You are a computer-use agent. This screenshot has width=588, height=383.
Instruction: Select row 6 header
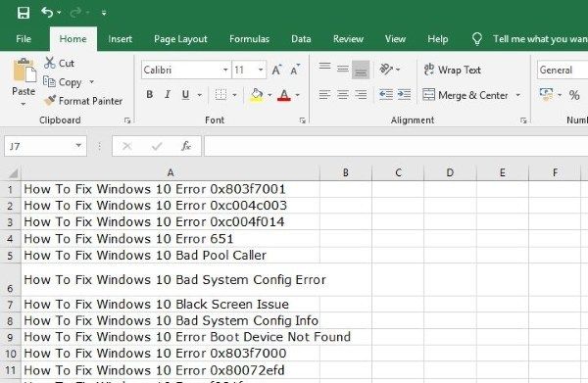click(x=11, y=280)
